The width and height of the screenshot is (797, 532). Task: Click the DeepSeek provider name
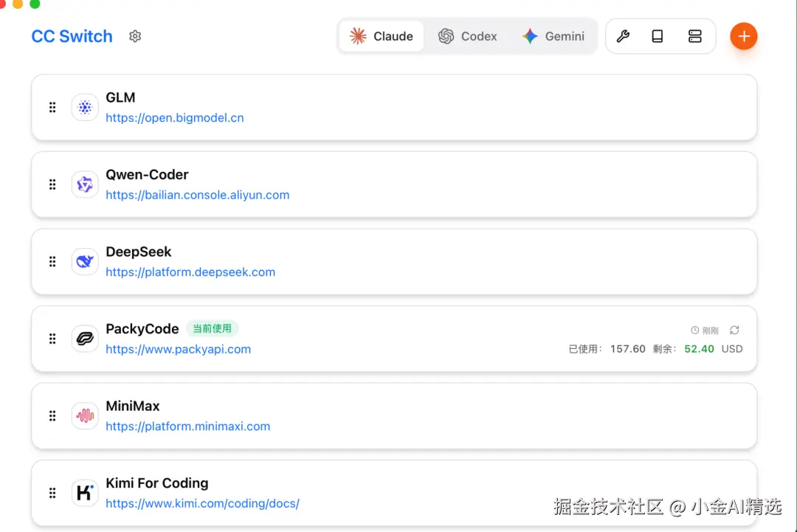[138, 252]
